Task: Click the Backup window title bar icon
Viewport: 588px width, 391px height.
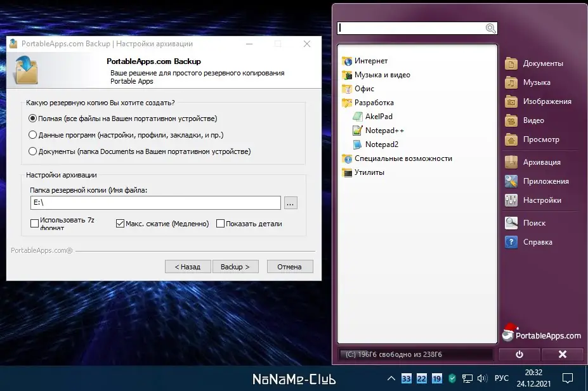Action: [x=13, y=44]
